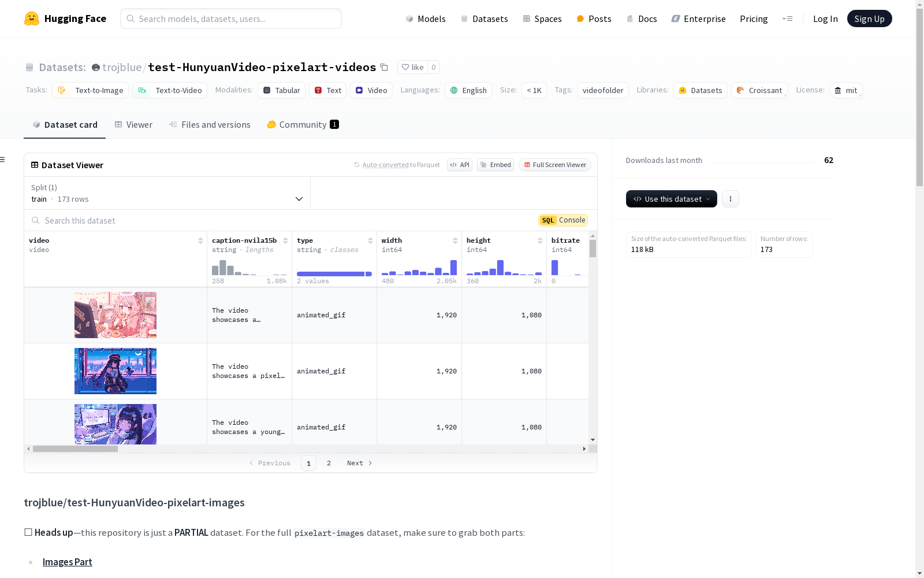Viewport: 924px width, 578px height.
Task: Click the mit license tag
Action: coord(846,90)
